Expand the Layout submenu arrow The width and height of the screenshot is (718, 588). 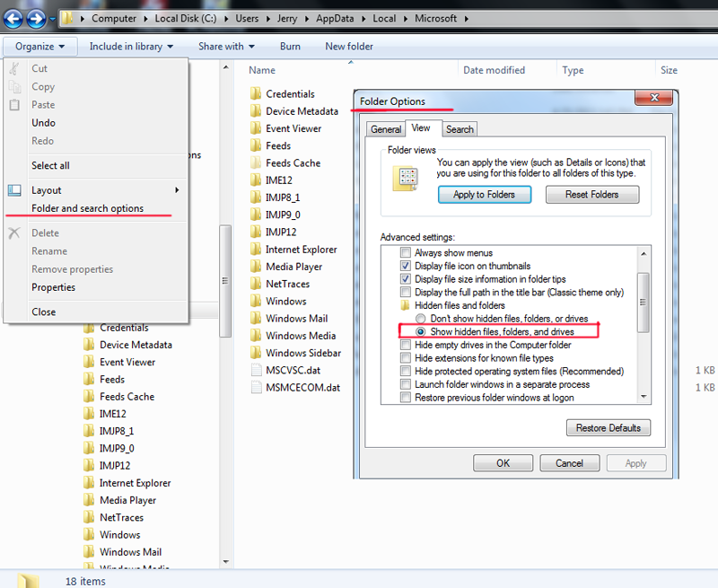[x=178, y=189]
